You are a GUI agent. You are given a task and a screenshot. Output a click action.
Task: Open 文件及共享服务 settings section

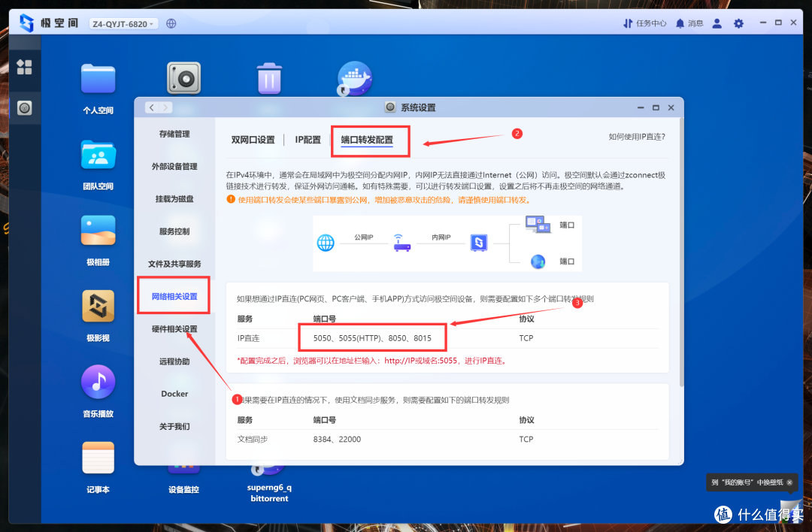pos(174,264)
